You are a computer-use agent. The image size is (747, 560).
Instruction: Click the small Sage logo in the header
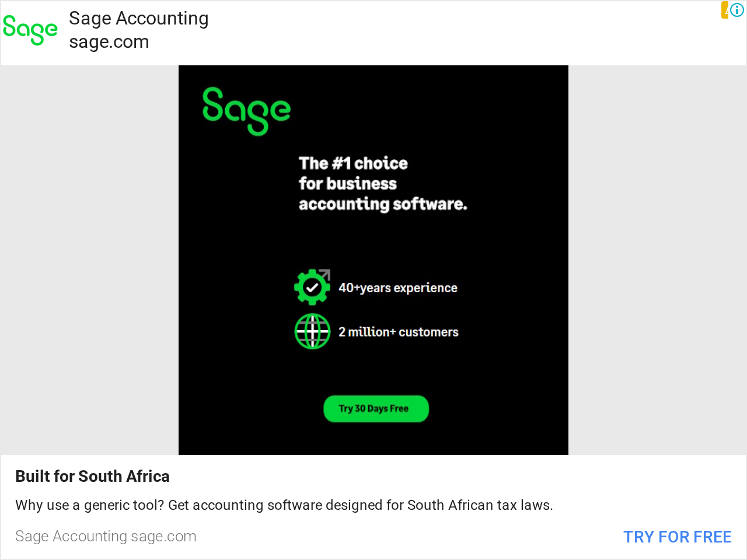(x=30, y=30)
